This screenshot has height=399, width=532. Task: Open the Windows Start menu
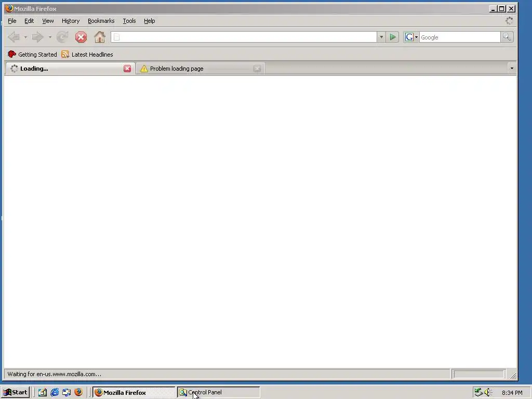(x=15, y=392)
